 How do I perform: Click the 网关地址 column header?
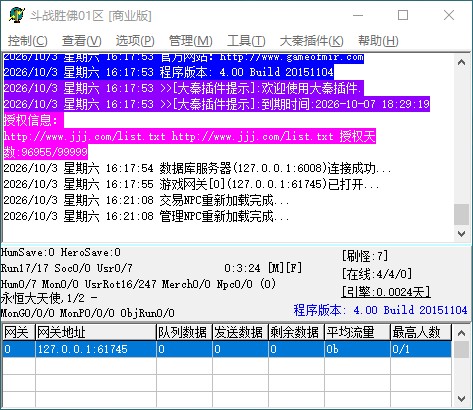[x=96, y=332]
